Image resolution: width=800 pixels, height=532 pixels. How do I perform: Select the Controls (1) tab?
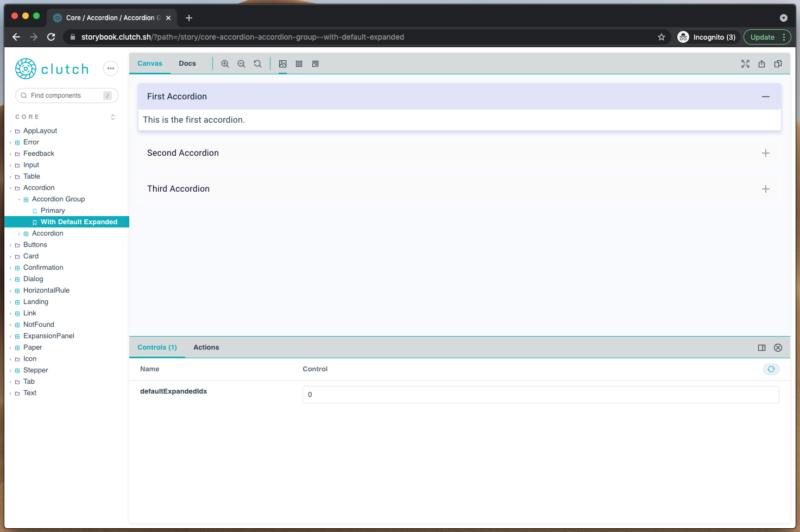157,347
